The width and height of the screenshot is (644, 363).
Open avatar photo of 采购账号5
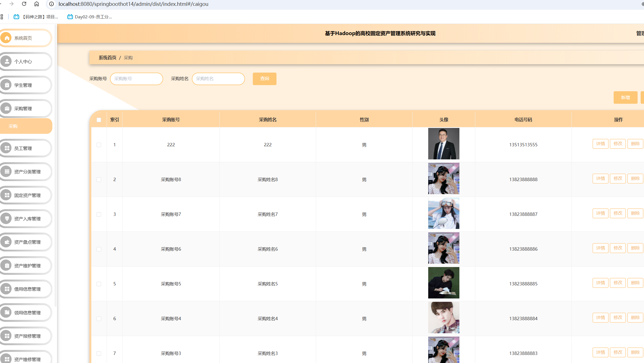[x=444, y=283]
